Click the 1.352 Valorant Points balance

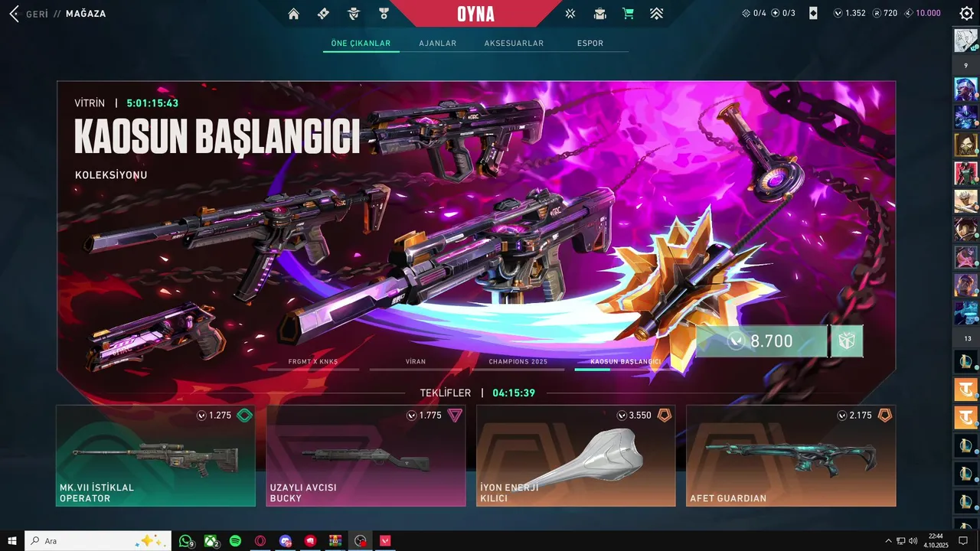(849, 13)
